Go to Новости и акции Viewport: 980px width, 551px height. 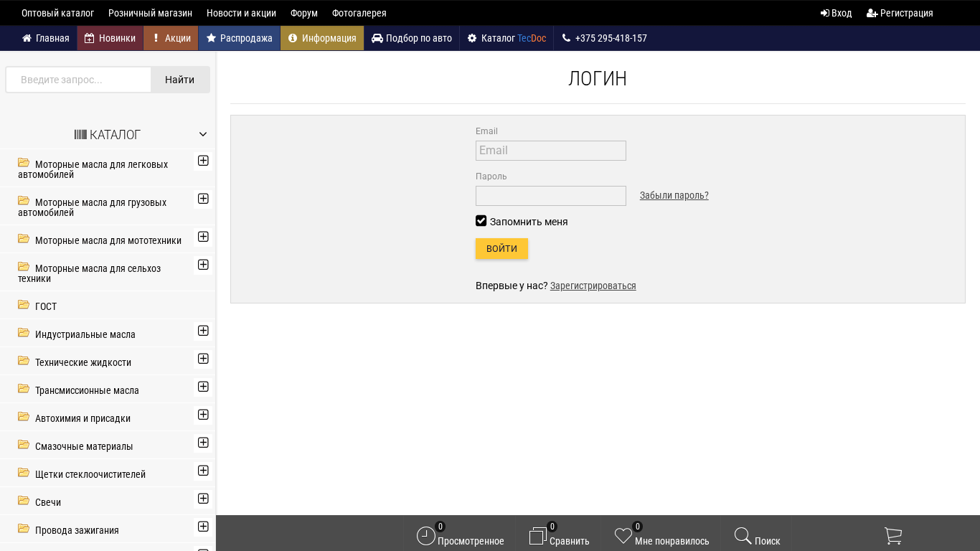241,13
